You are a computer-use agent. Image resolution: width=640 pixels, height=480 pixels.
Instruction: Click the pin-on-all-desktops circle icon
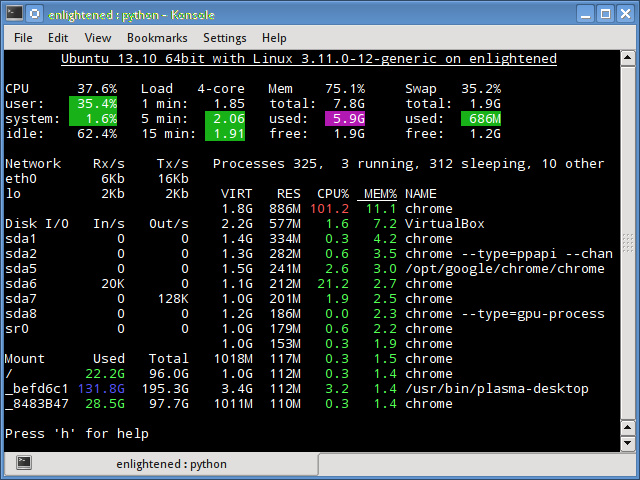[x=33, y=13]
